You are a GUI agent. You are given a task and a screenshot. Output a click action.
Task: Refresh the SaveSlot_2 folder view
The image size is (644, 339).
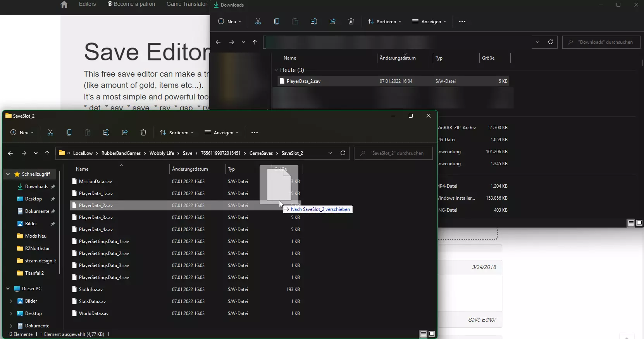tap(343, 153)
